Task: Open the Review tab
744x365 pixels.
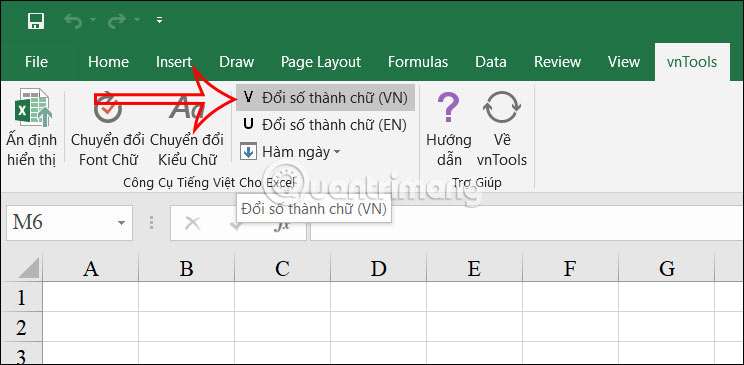Action: coord(557,62)
